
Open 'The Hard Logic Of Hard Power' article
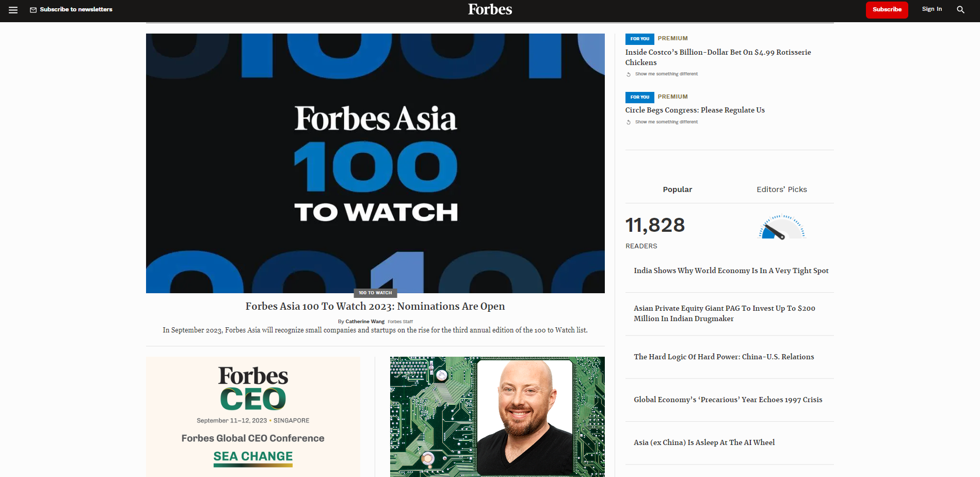[724, 357]
